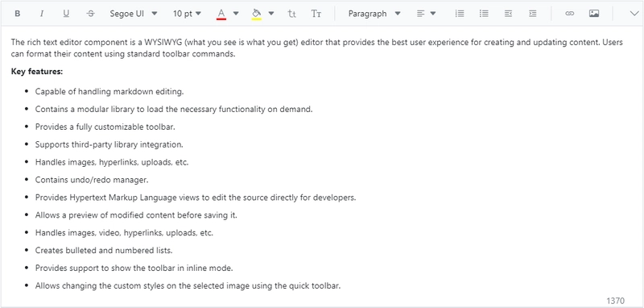Screen dimensions: 644x308
Task: Insert a numbered list
Action: pyautogui.click(x=460, y=14)
